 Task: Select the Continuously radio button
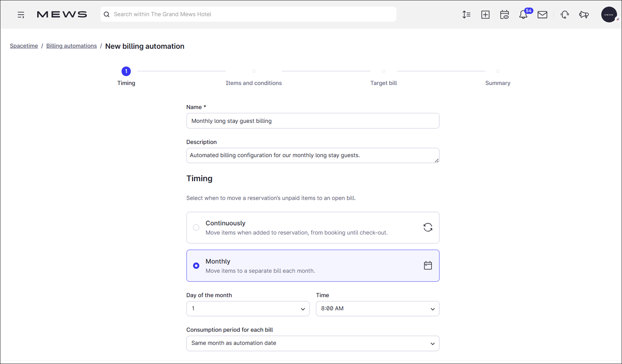tap(196, 227)
